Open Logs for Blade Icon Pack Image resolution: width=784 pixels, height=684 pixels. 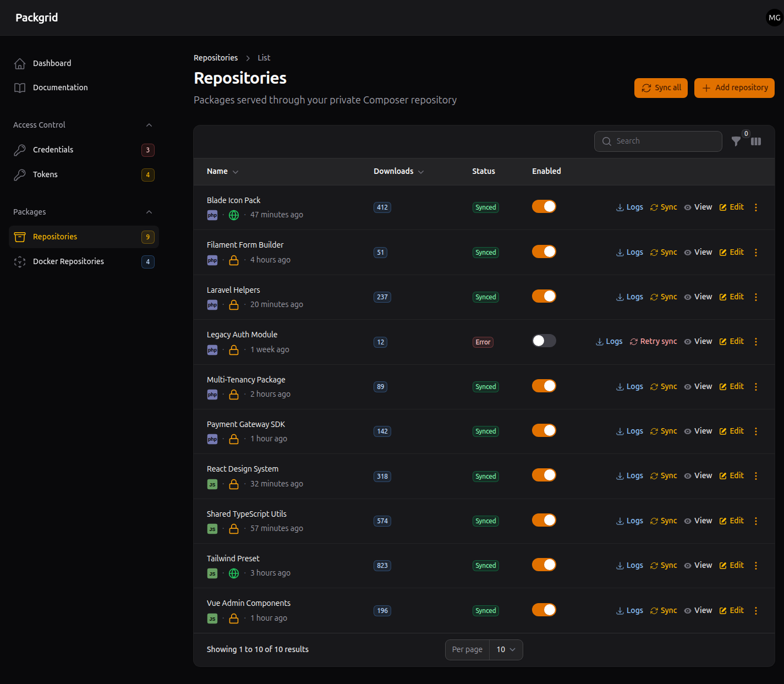[629, 207]
